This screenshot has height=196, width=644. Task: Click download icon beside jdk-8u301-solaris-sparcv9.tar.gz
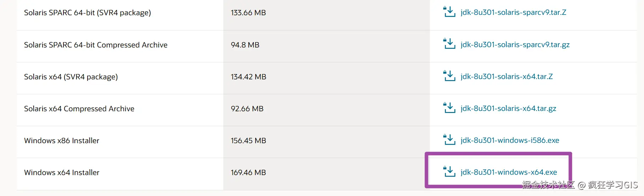(449, 44)
